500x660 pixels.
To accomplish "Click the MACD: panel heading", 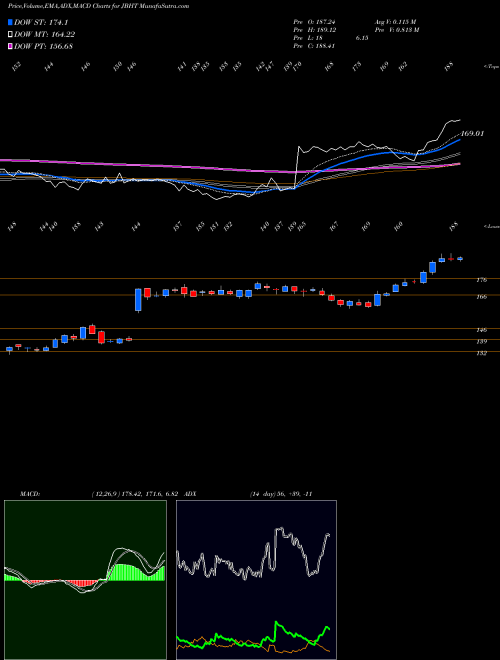I will tap(30, 494).
